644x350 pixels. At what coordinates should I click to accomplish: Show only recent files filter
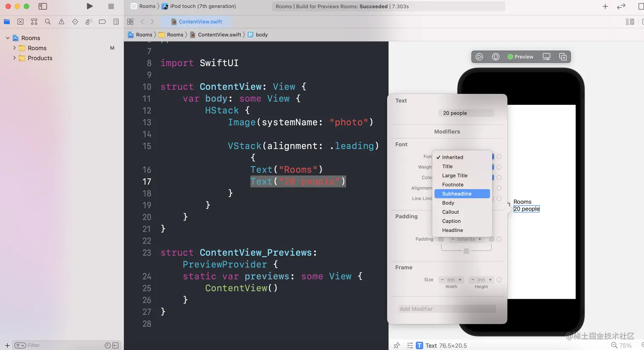(107, 345)
